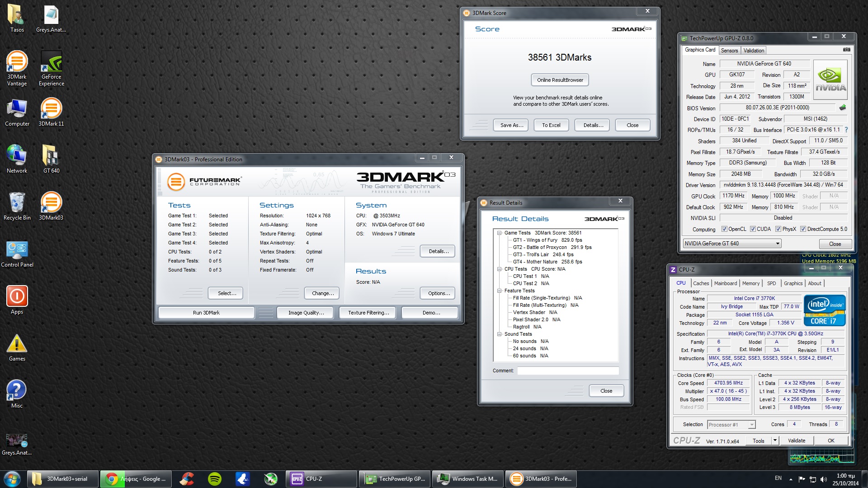Open Texture Filtering in 3DMark03
This screenshot has width=868, height=488.
(x=368, y=313)
